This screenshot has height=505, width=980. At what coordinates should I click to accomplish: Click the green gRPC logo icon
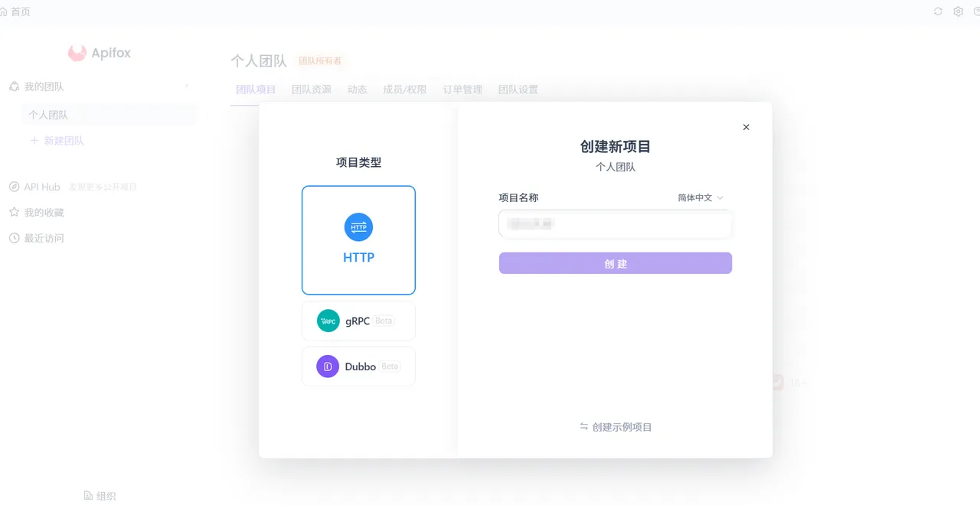[328, 321]
